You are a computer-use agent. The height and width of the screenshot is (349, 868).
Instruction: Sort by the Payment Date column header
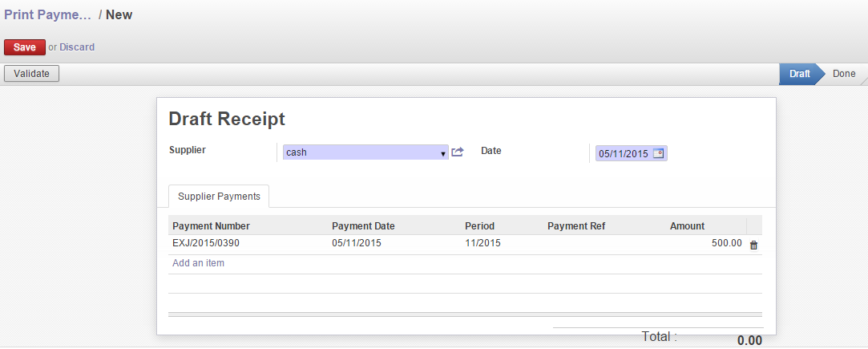click(x=363, y=226)
